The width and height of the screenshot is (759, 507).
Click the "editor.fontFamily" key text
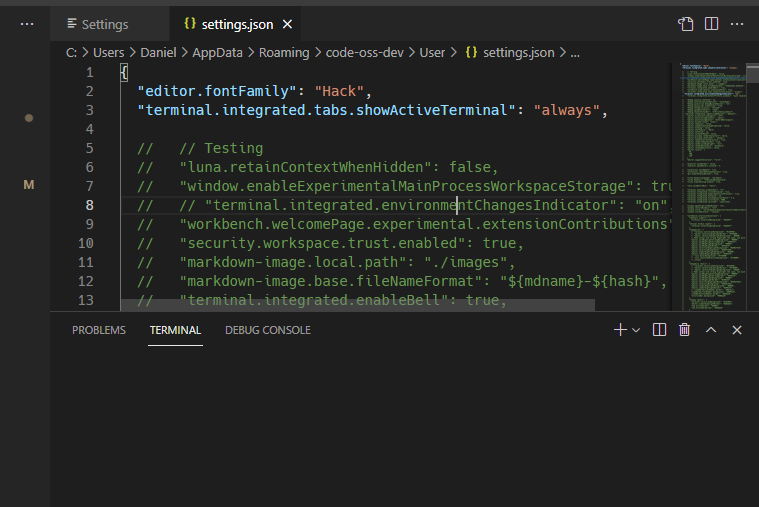point(217,91)
